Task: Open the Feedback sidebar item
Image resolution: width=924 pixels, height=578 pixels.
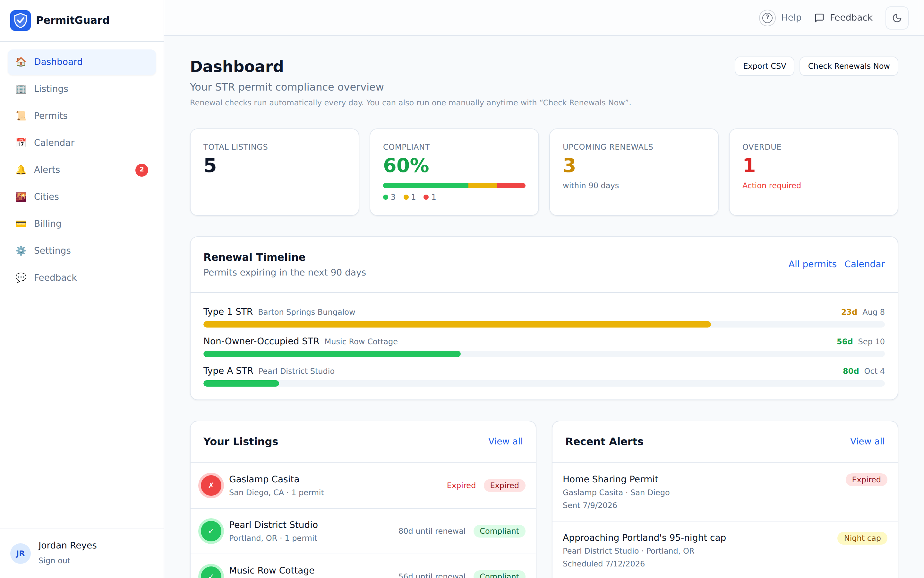Action: coord(82,277)
